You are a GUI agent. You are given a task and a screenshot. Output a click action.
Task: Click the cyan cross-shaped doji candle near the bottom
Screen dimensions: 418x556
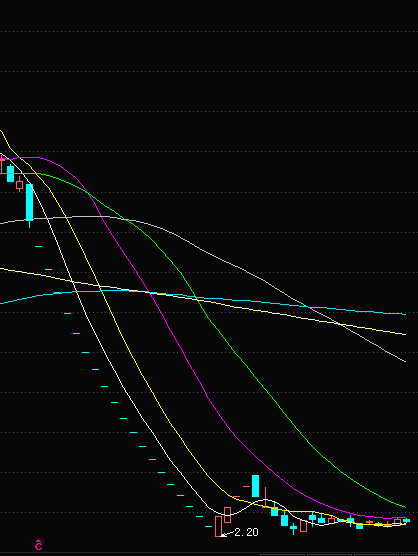(x=293, y=528)
